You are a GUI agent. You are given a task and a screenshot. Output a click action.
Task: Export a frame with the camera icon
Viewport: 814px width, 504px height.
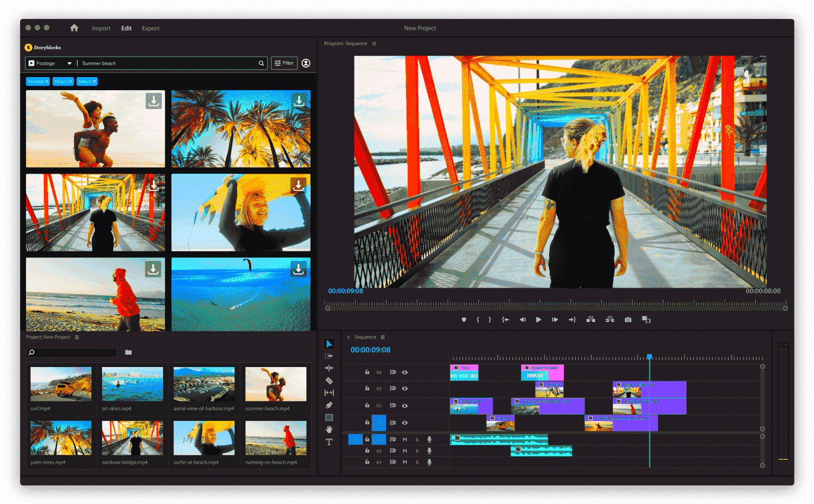[x=628, y=320]
